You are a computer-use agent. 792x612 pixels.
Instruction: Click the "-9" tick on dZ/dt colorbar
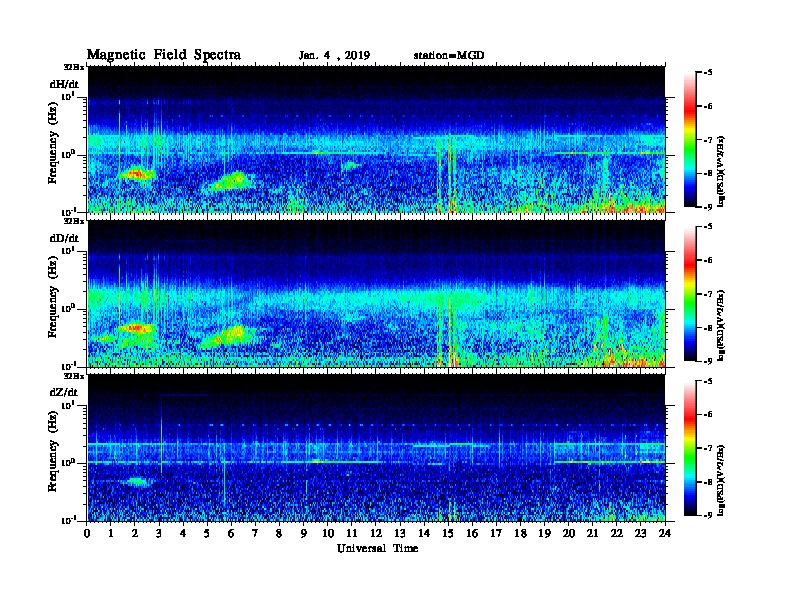coord(708,516)
